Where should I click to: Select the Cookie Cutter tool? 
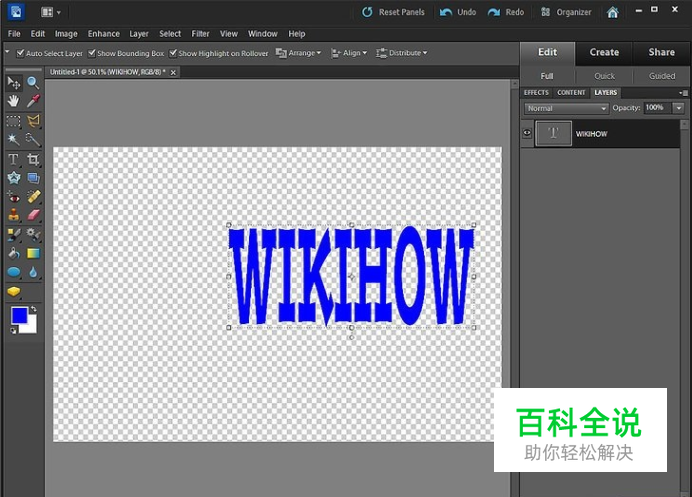[14, 178]
